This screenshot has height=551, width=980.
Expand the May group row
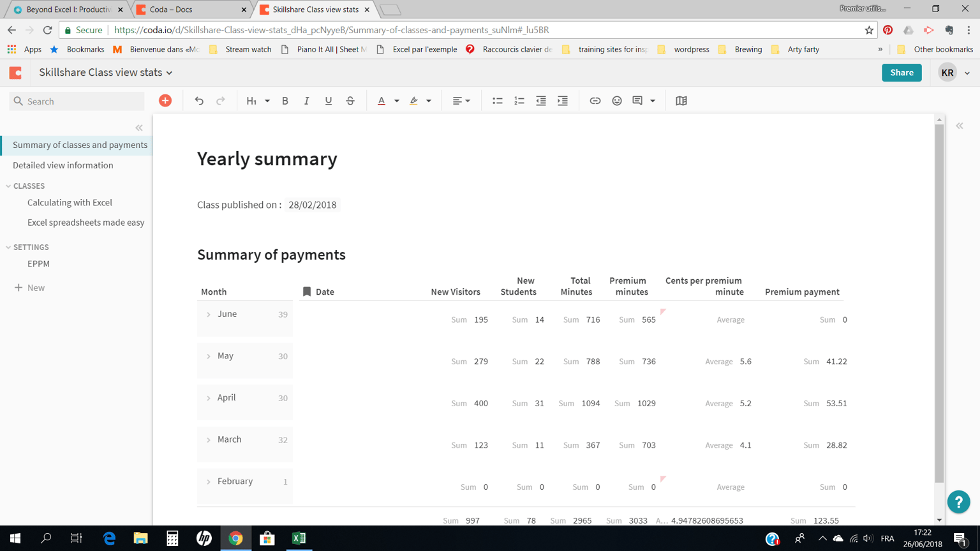209,356
